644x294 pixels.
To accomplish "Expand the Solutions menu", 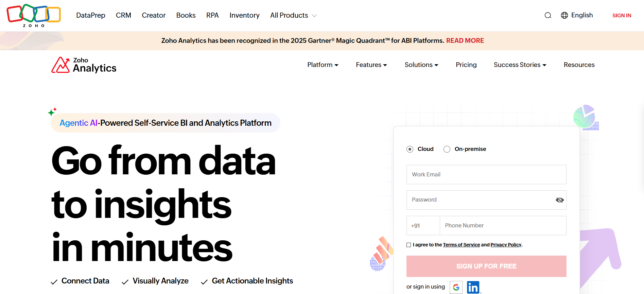I will (x=421, y=65).
